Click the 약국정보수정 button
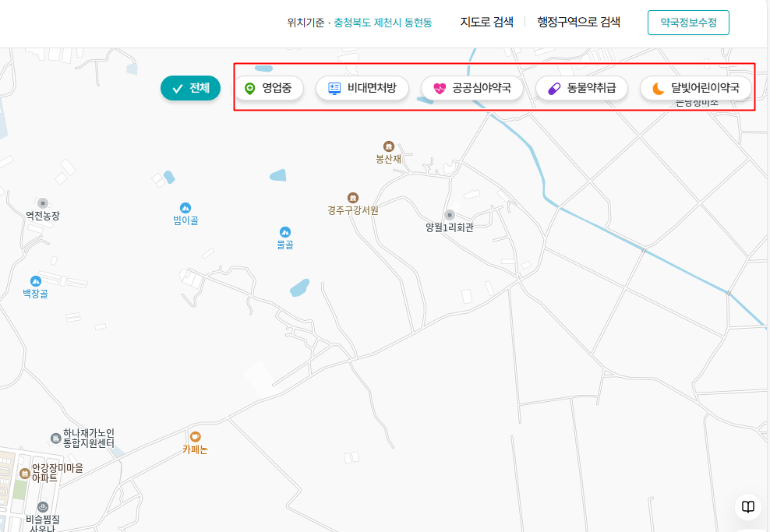This screenshot has width=770, height=532. [x=688, y=22]
